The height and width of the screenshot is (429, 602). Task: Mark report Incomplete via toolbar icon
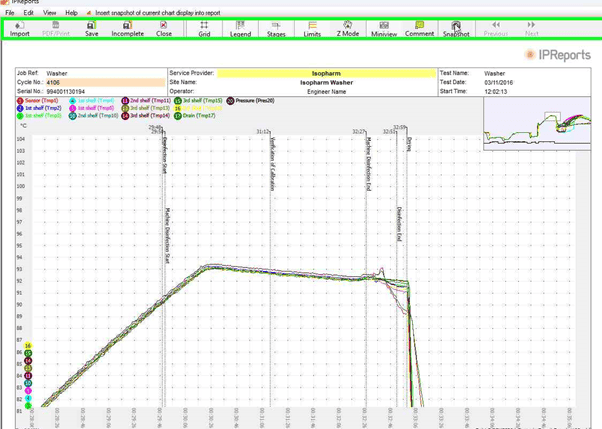point(127,29)
